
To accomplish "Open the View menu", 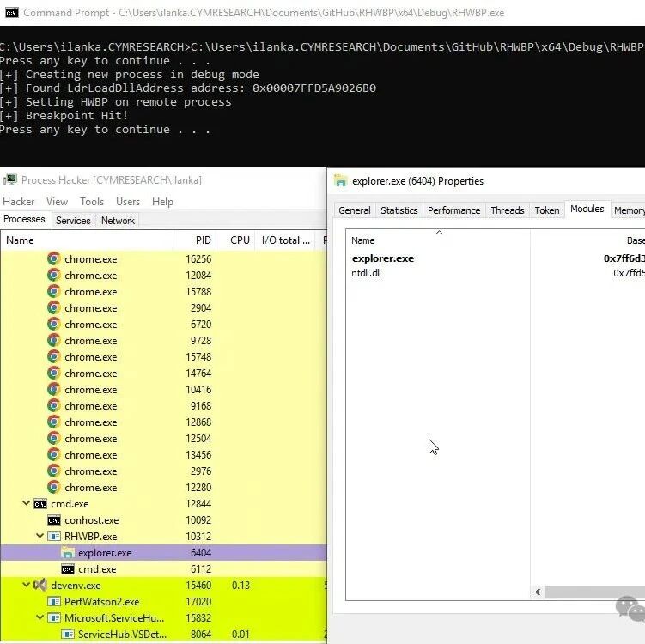I will coord(57,202).
